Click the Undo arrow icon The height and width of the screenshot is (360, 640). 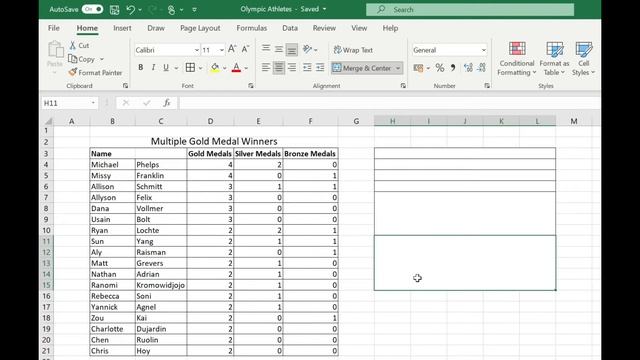[x=131, y=9]
